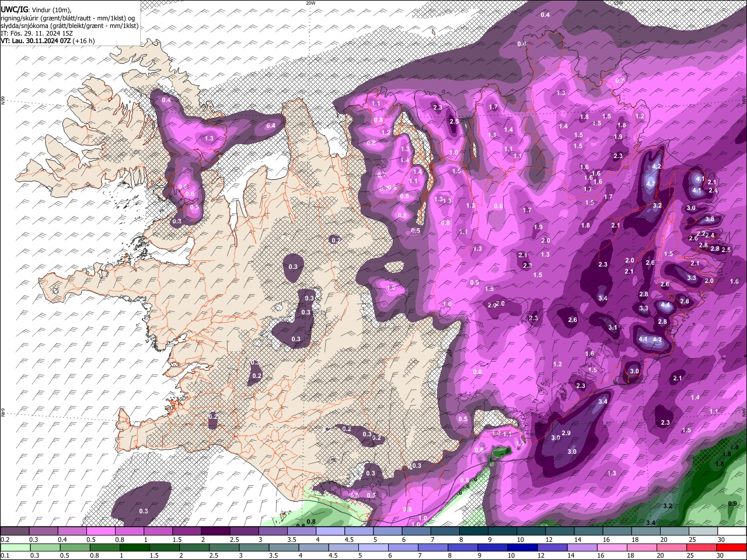Select the 0.5 pink swatch in the upper scale

tap(101, 531)
